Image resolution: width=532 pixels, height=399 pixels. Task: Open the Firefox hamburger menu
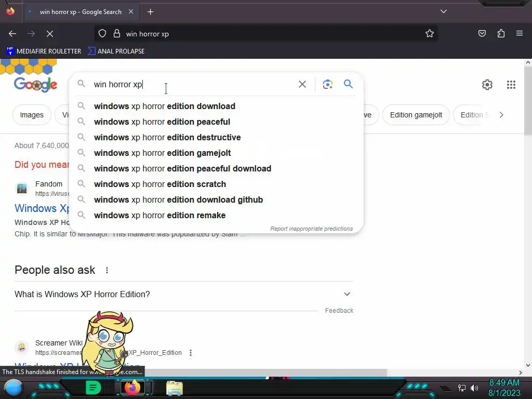coord(520,34)
